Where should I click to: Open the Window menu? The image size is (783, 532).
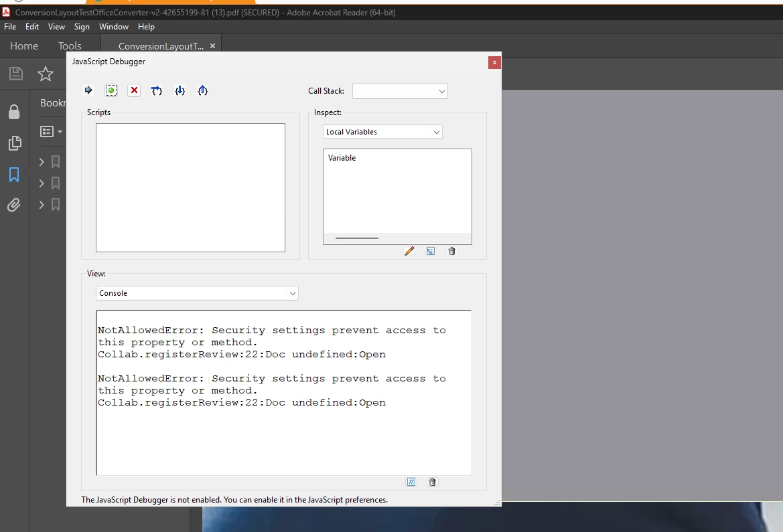[113, 27]
